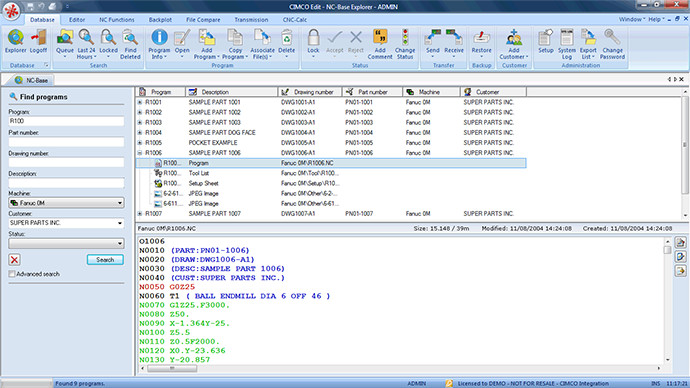Open the Machine dropdown

(x=120, y=203)
